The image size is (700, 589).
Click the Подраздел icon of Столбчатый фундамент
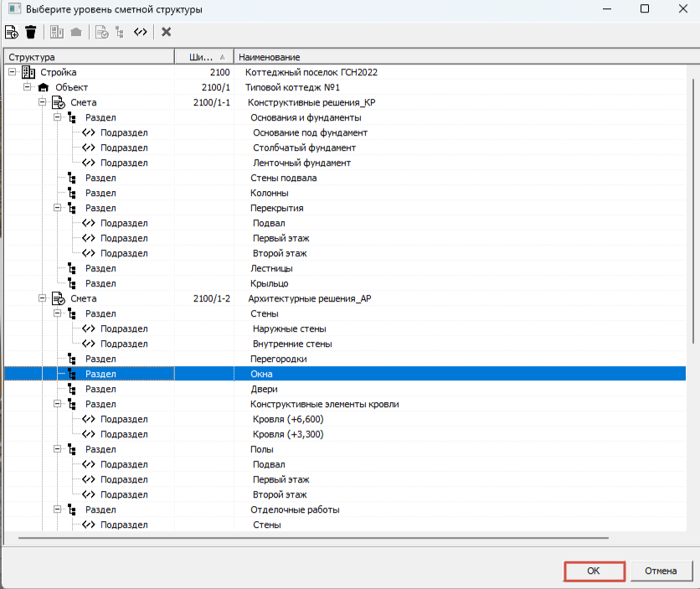(x=89, y=147)
